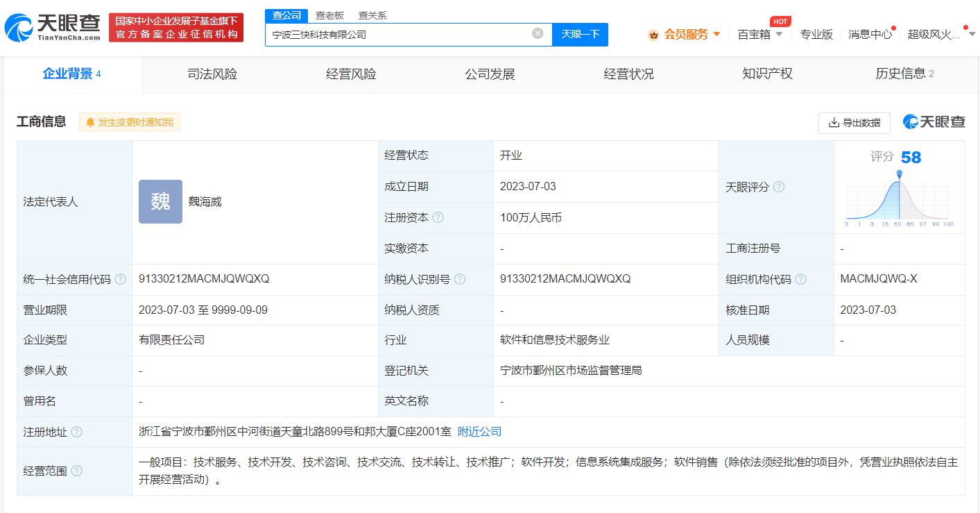Click the 天眼一下 search button
The width and height of the screenshot is (980, 513).
(580, 34)
